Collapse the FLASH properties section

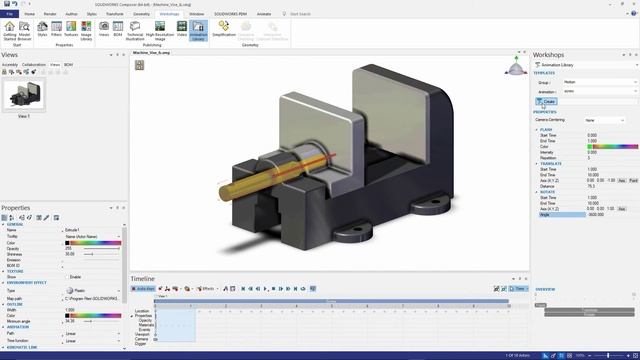pyautogui.click(x=537, y=129)
